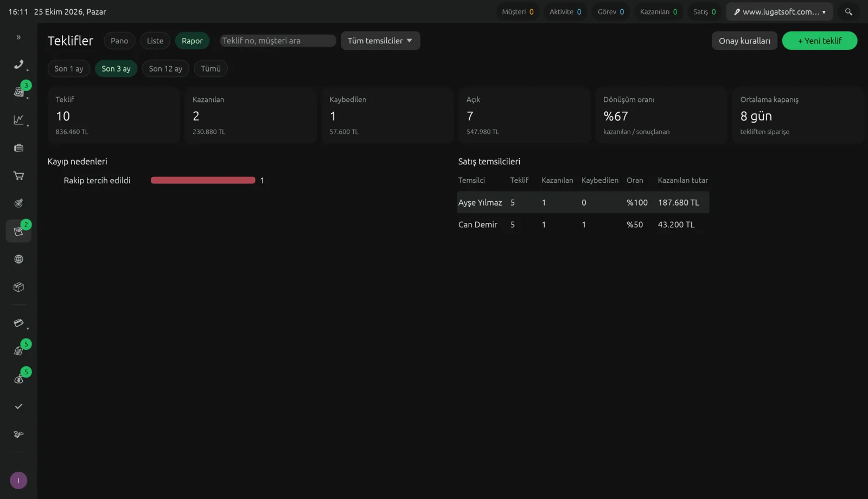Open the checkmark icon in sidebar
Screen dimensions: 868x499
pyautogui.click(x=18, y=406)
